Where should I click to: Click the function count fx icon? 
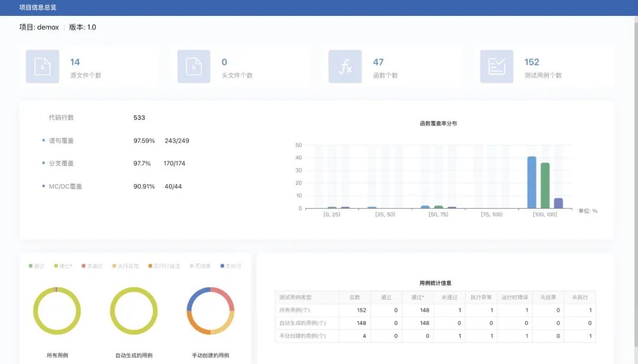[x=345, y=67]
